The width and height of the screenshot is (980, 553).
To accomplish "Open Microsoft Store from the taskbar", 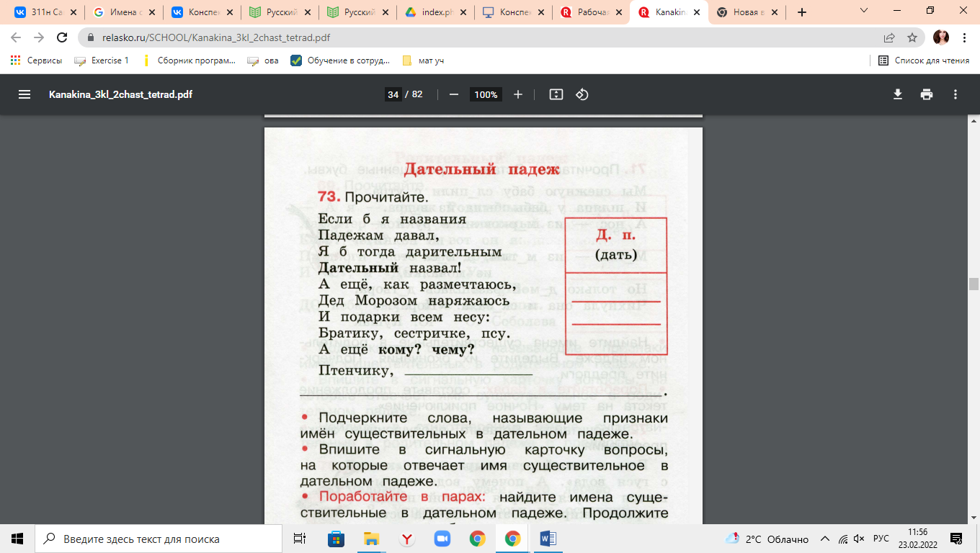I will pyautogui.click(x=336, y=539).
